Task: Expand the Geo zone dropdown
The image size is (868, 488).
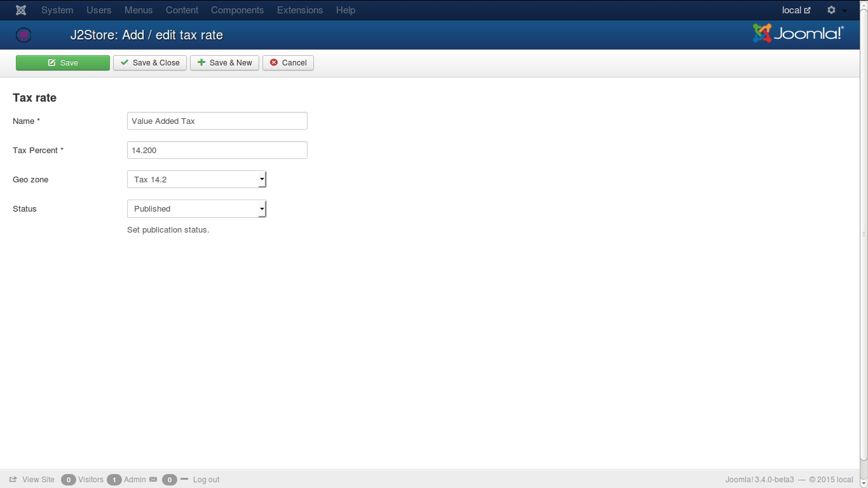Action: pyautogui.click(x=196, y=179)
